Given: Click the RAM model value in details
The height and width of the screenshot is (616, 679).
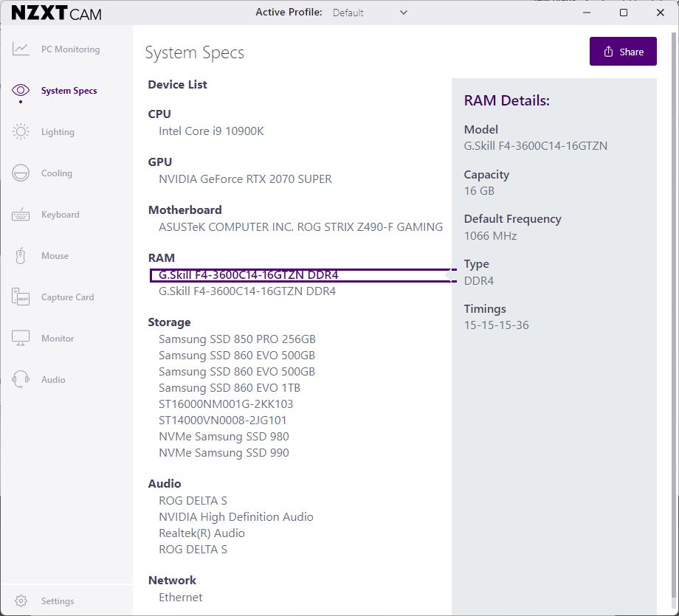Looking at the screenshot, I should pyautogui.click(x=535, y=146).
